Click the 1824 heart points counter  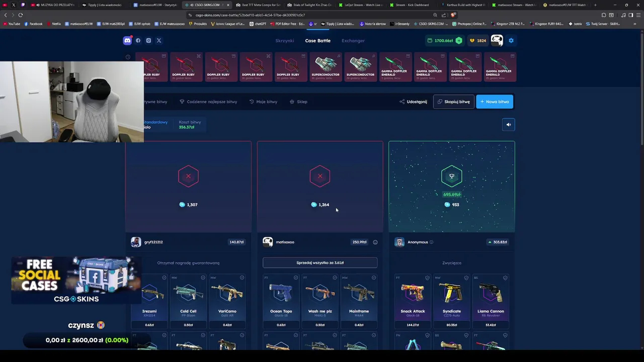coord(478,40)
